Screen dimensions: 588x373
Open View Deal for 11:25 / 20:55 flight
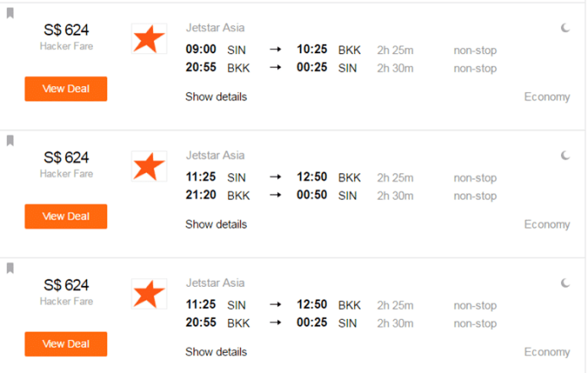[x=66, y=344]
